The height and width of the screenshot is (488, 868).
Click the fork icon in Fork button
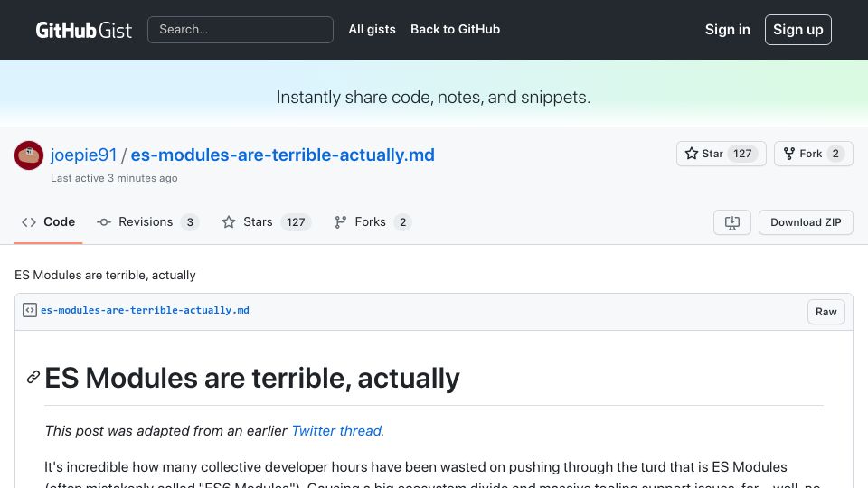788,154
